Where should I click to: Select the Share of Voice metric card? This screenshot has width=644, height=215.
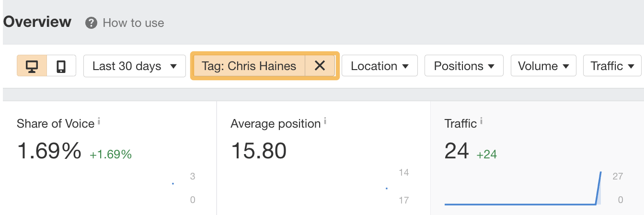[x=109, y=158]
